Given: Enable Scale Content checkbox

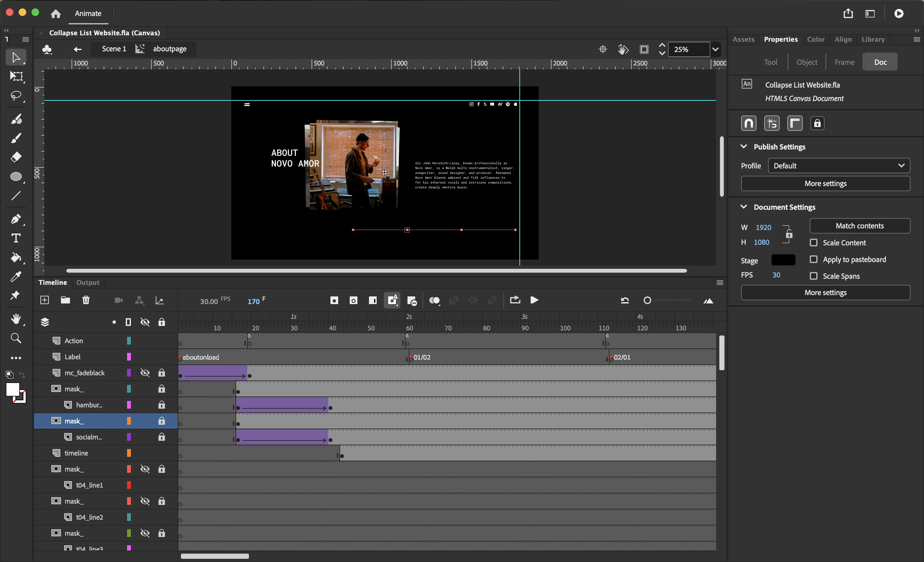Looking at the screenshot, I should click(813, 243).
